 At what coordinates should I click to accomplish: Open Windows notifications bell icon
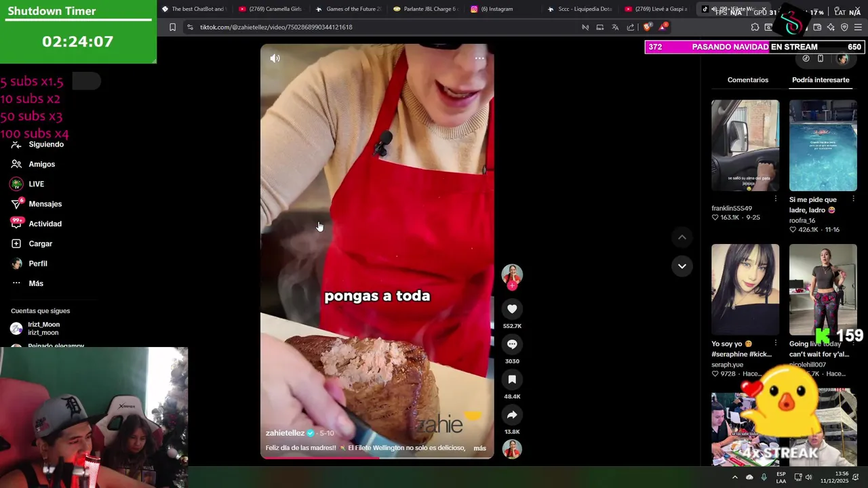(x=856, y=477)
